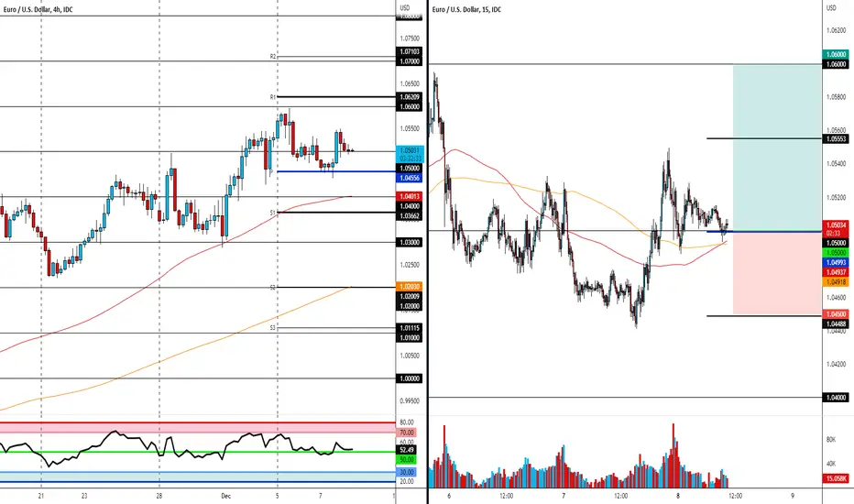854x504 pixels.
Task: Click the 1.04000 label on the 15m chart axis
Action: 836,397
